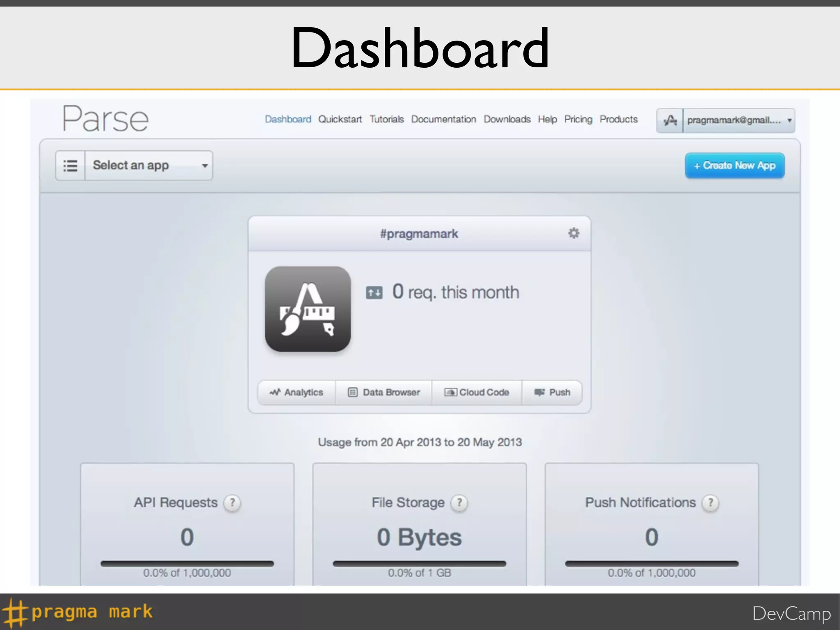Click the File Storage usage bar
Image resolution: width=840 pixels, height=630 pixels.
click(419, 564)
